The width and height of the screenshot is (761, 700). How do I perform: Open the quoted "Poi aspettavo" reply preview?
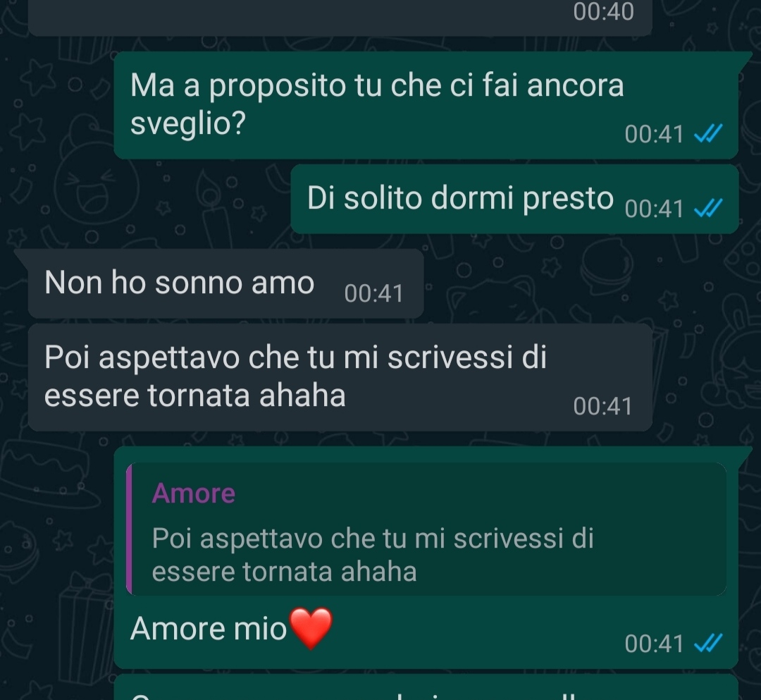pos(426,529)
